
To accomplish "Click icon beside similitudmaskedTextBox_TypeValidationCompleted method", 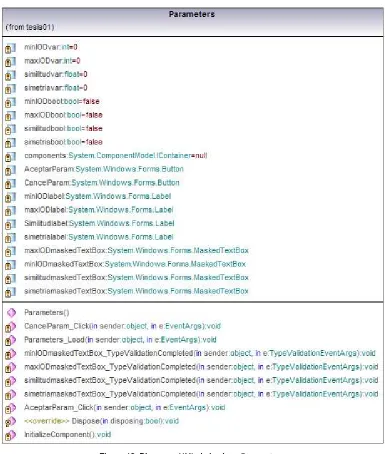I will point(10,381).
